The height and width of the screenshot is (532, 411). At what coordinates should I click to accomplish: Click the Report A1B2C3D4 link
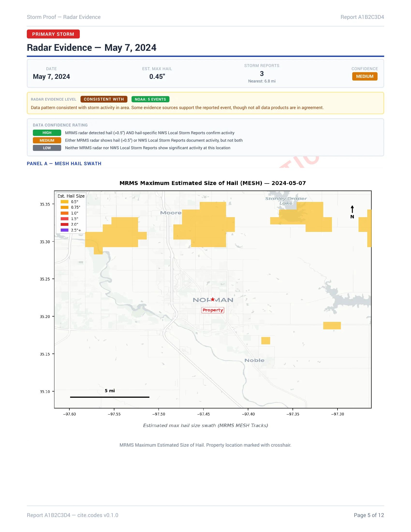coord(363,17)
